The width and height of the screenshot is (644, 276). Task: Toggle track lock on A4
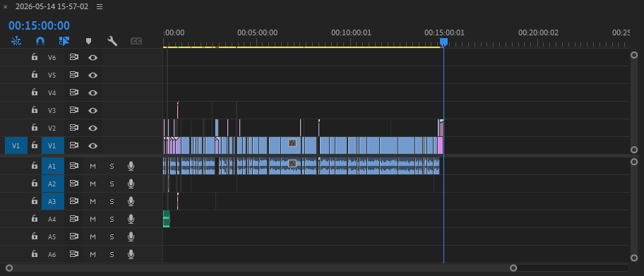pos(35,219)
